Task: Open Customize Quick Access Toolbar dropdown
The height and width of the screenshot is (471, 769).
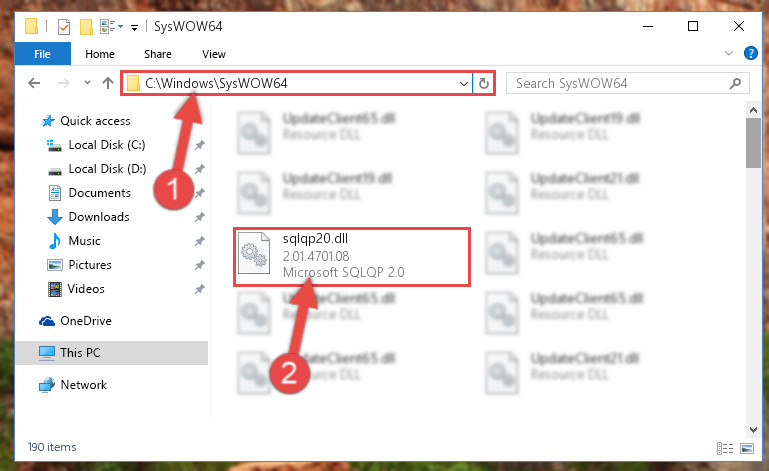Action: (134, 27)
